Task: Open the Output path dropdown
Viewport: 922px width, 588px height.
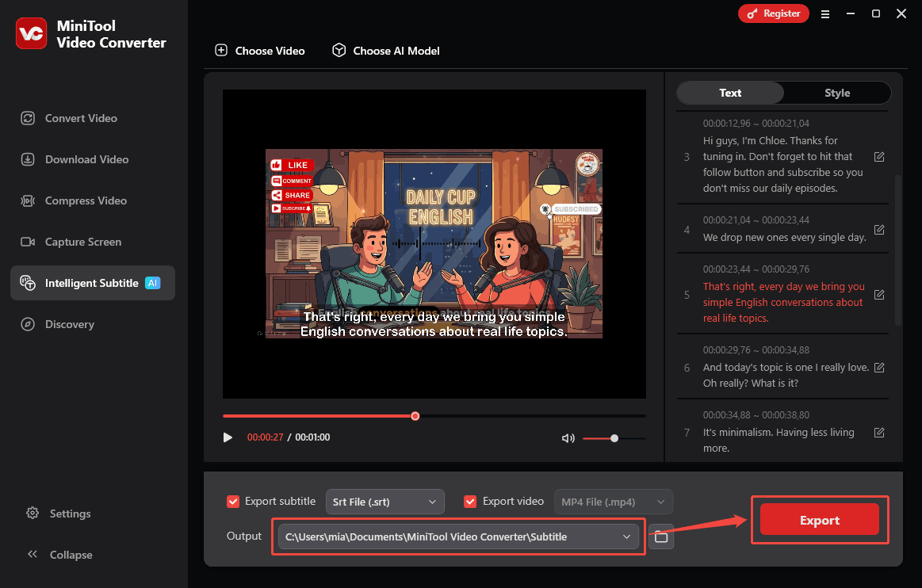Action: [458, 536]
